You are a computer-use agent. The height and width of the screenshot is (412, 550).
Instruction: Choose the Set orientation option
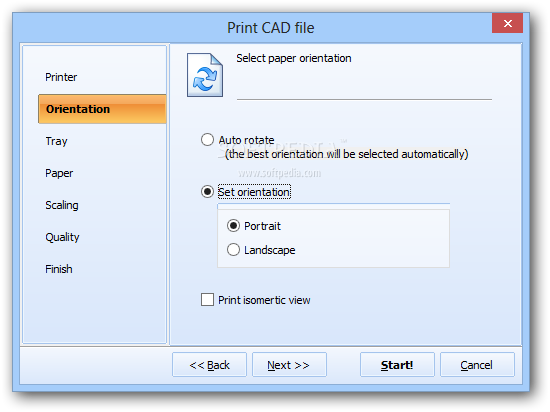207,192
